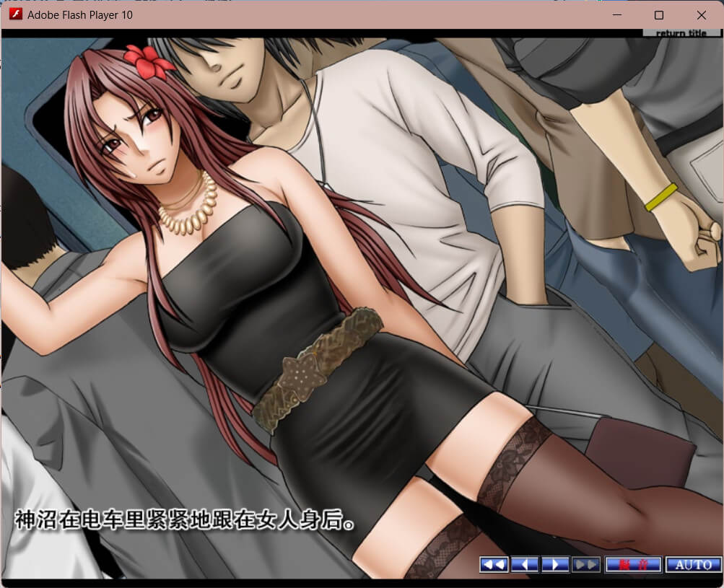
Task: Maximize the Flash Player window
Action: click(658, 14)
